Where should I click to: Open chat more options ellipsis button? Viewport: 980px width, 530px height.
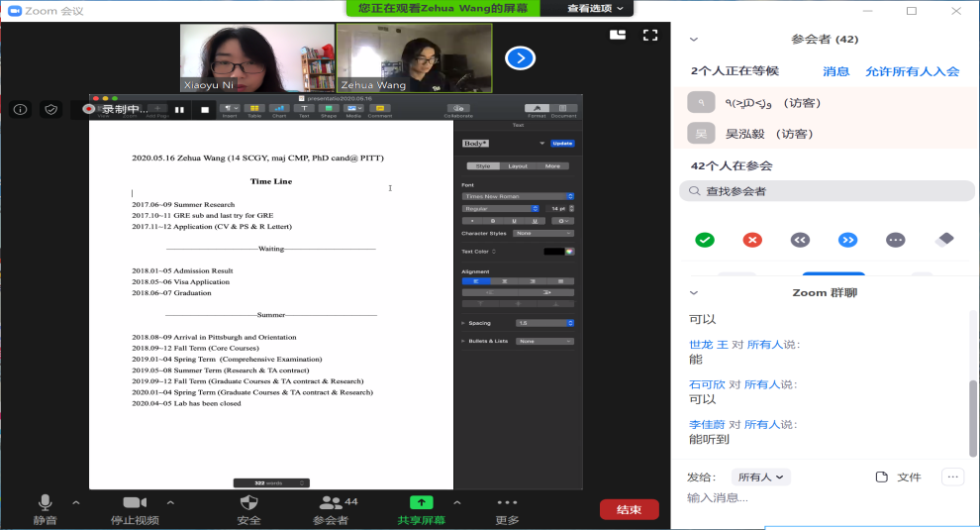pyautogui.click(x=952, y=477)
